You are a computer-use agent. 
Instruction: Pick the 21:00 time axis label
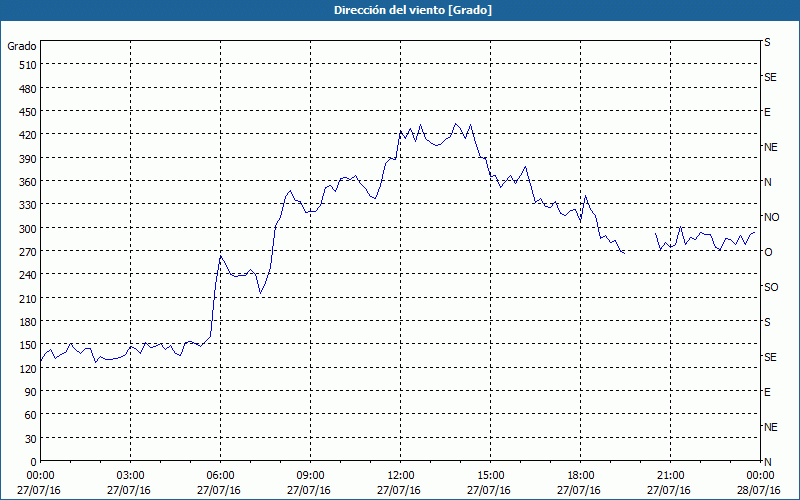click(x=669, y=476)
